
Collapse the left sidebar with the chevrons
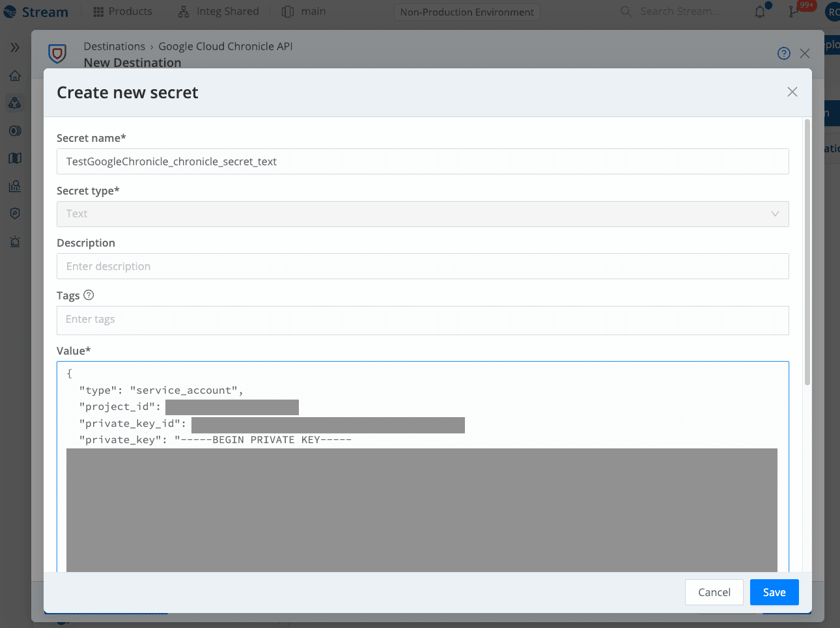point(14,47)
